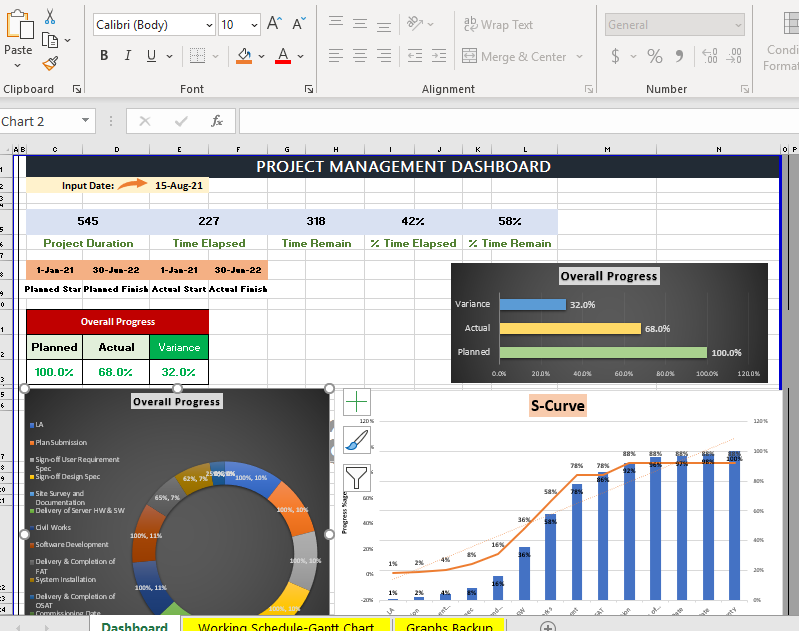Click Conditional Formatting button
The width and height of the screenshot is (799, 631).
(x=782, y=41)
